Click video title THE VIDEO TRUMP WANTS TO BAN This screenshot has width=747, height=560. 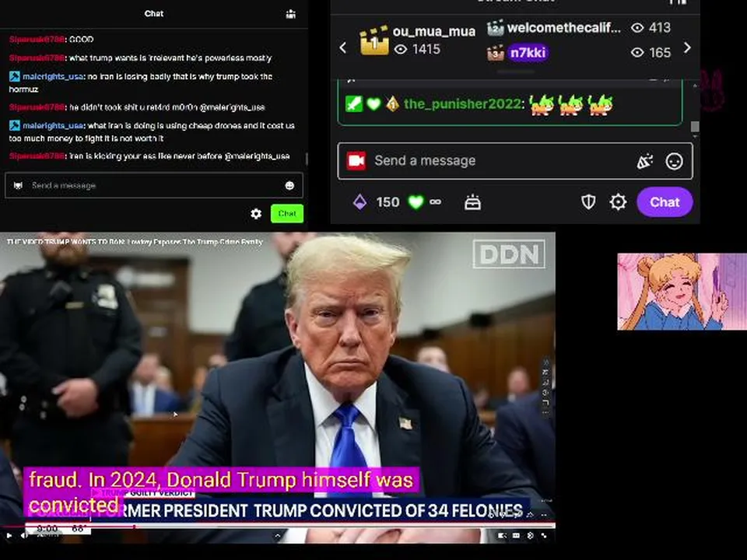tap(135, 242)
